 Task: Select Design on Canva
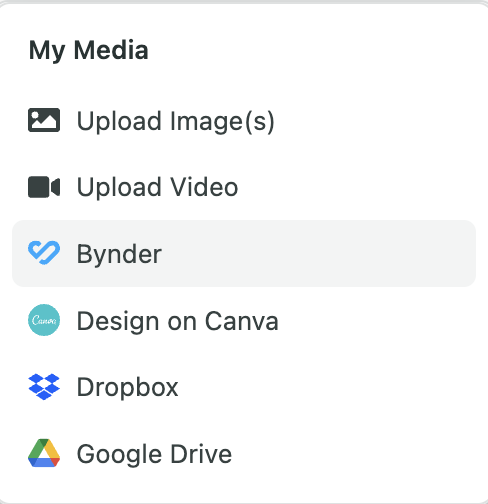coord(244,320)
